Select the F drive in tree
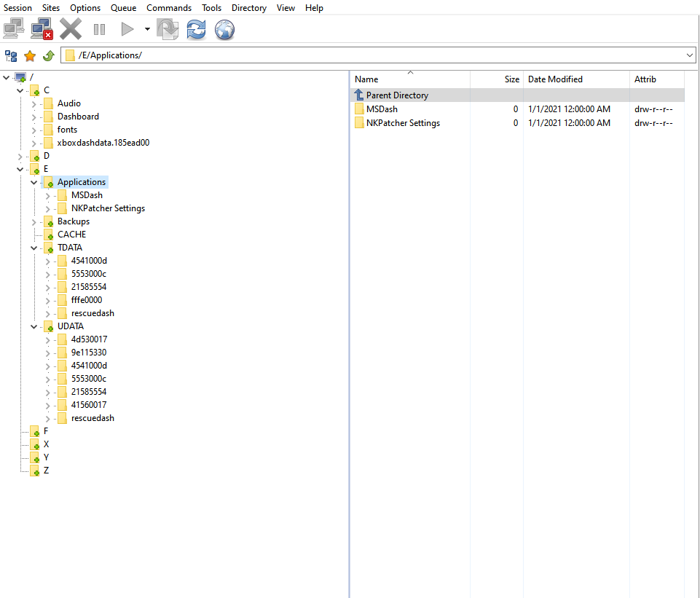Viewport: 700px width, 598px height. pyautogui.click(x=46, y=431)
